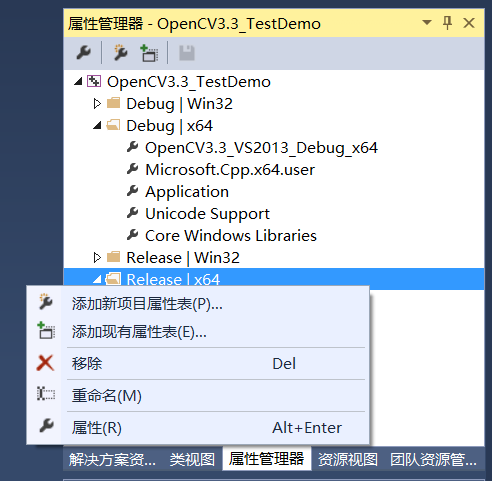The width and height of the screenshot is (492, 481).
Task: Collapse the Debug | x64 folder
Action: tap(97, 126)
